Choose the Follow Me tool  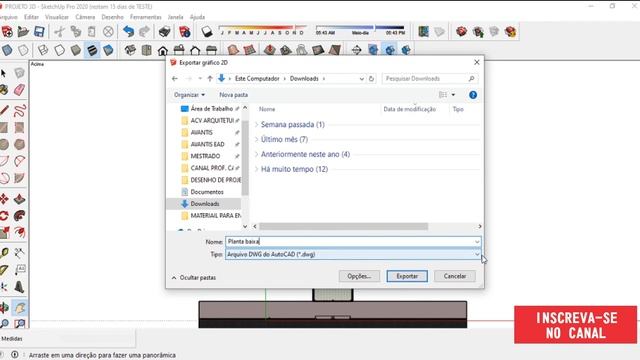pos(19,216)
